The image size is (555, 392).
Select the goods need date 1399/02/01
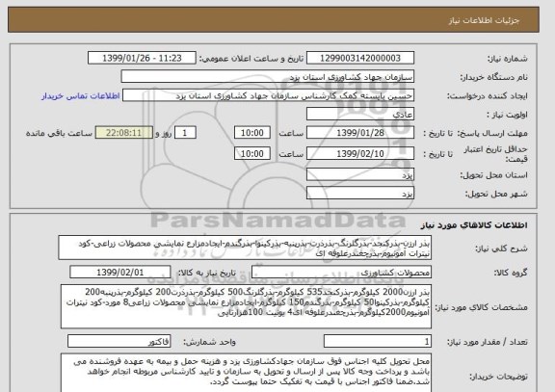[x=120, y=272]
